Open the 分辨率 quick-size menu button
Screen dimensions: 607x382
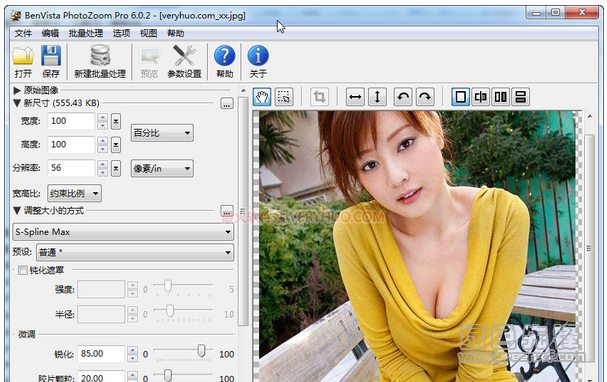point(116,168)
